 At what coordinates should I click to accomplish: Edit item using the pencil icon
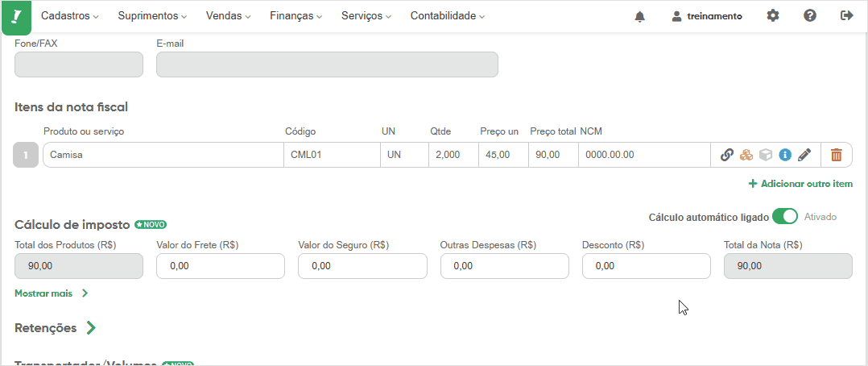[x=804, y=156]
